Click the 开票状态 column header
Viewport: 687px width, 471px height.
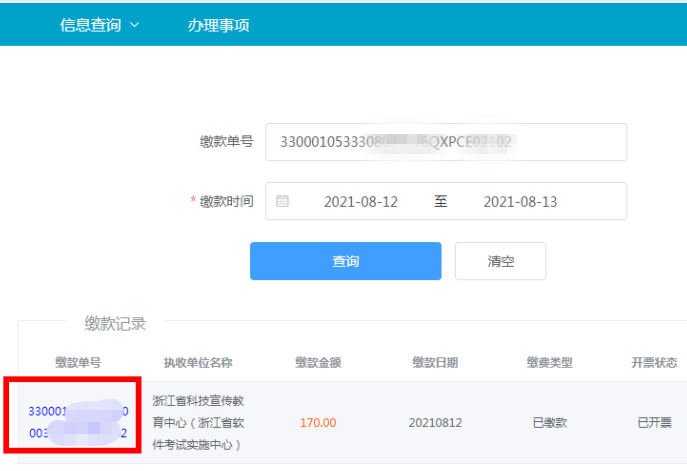[654, 362]
